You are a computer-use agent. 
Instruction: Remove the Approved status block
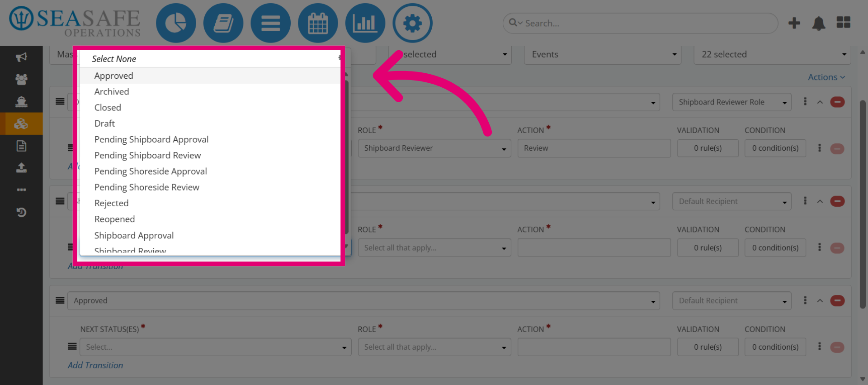tap(837, 301)
